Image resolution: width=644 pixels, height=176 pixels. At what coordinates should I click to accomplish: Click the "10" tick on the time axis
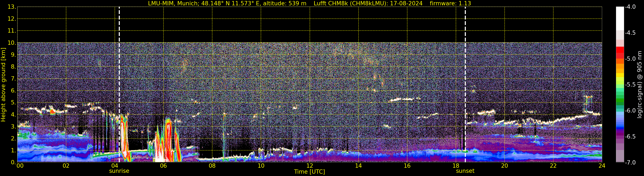[261, 166]
